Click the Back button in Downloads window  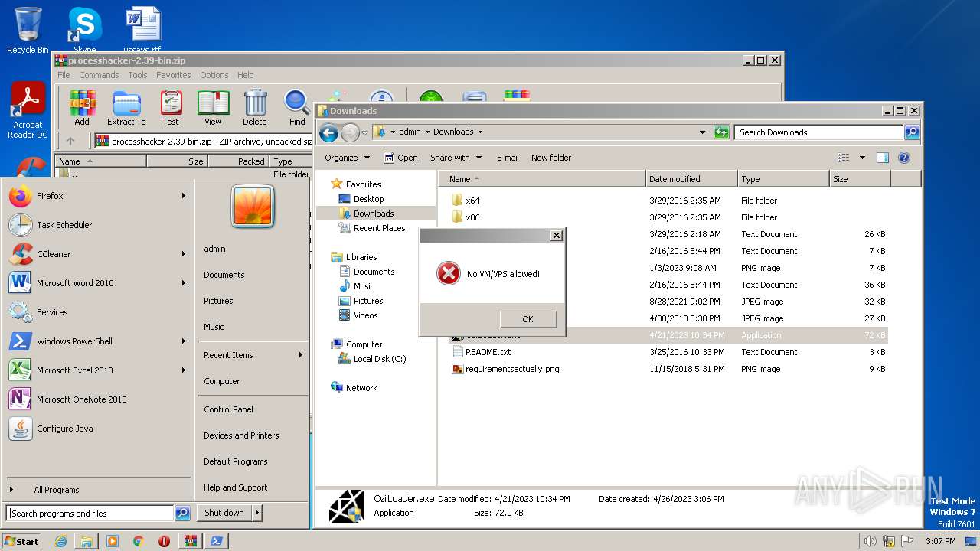pyautogui.click(x=329, y=132)
